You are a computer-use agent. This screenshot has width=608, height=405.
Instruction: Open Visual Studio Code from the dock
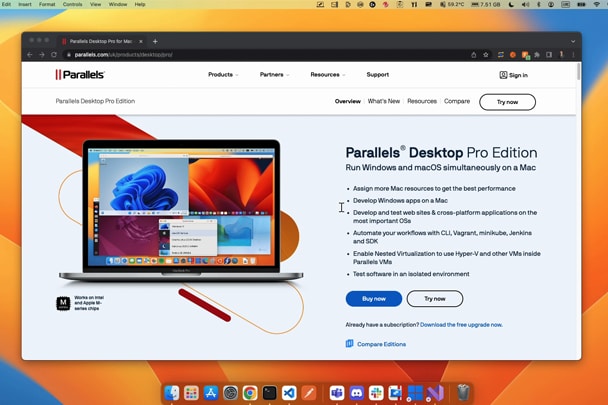click(x=289, y=393)
